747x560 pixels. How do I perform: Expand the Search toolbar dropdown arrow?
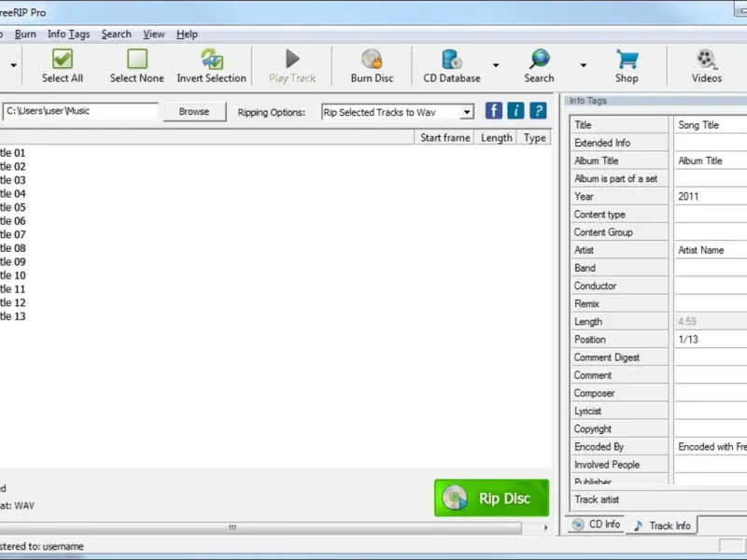pyautogui.click(x=583, y=65)
